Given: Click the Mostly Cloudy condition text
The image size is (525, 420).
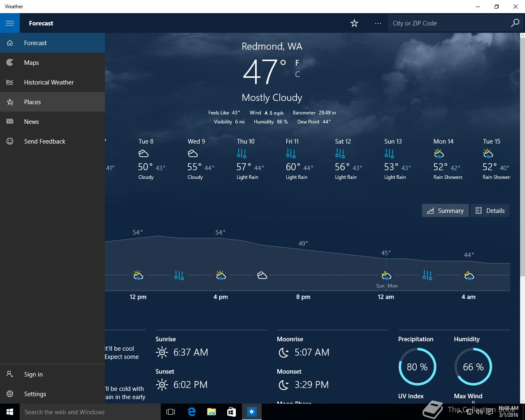Looking at the screenshot, I should [x=272, y=98].
